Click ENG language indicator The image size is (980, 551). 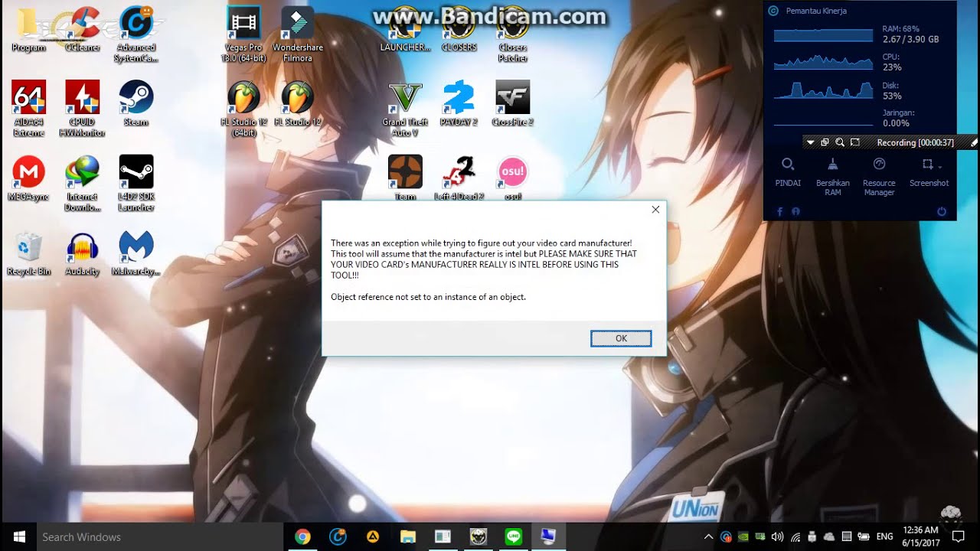(884, 537)
